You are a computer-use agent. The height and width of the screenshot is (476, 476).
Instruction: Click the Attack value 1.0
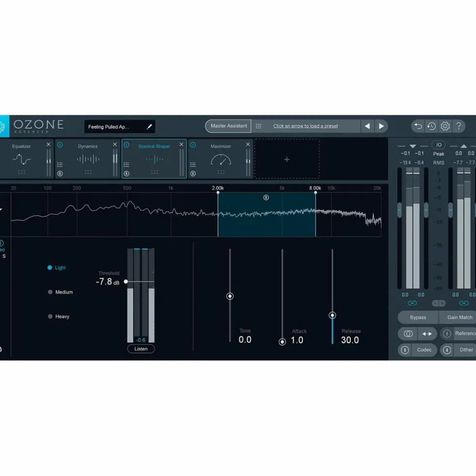(297, 340)
